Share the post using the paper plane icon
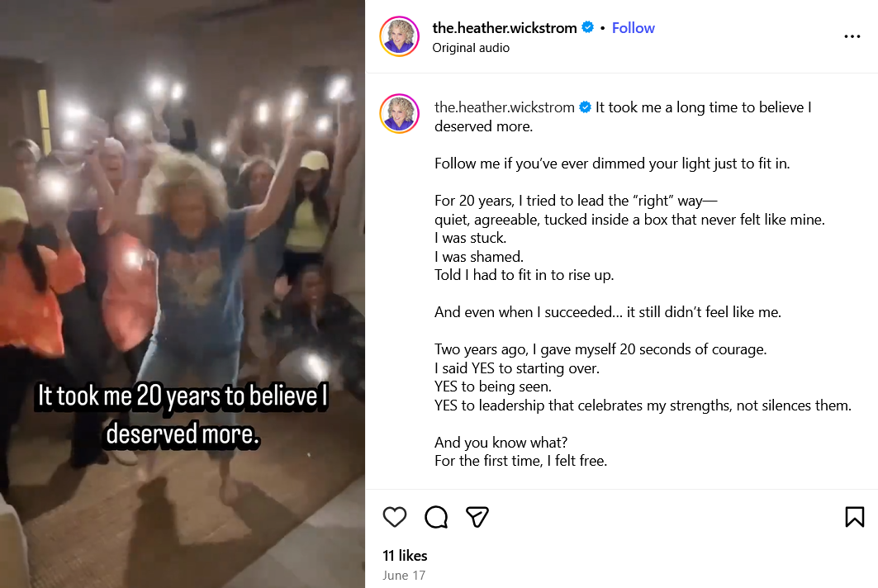The image size is (878, 588). point(477,517)
